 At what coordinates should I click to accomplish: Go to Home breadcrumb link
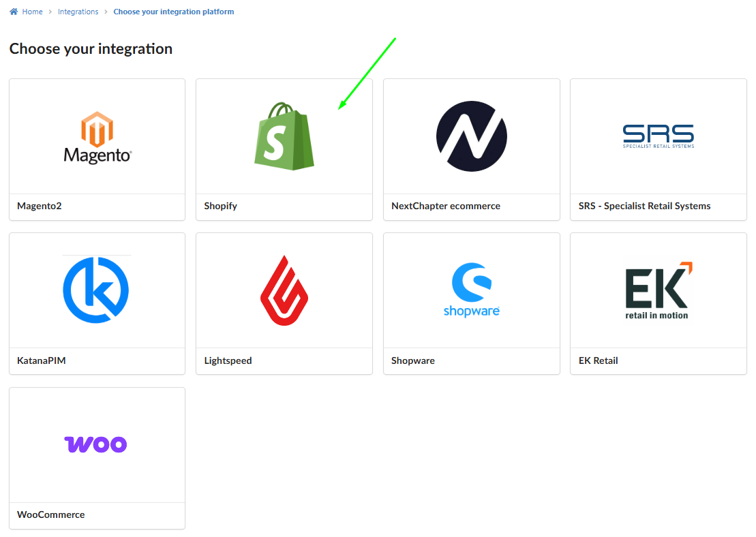coord(32,12)
